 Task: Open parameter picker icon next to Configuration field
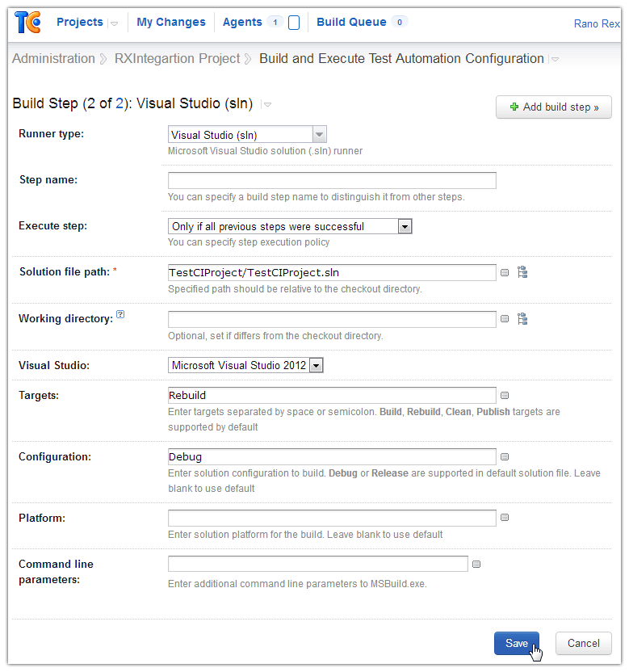(x=505, y=457)
